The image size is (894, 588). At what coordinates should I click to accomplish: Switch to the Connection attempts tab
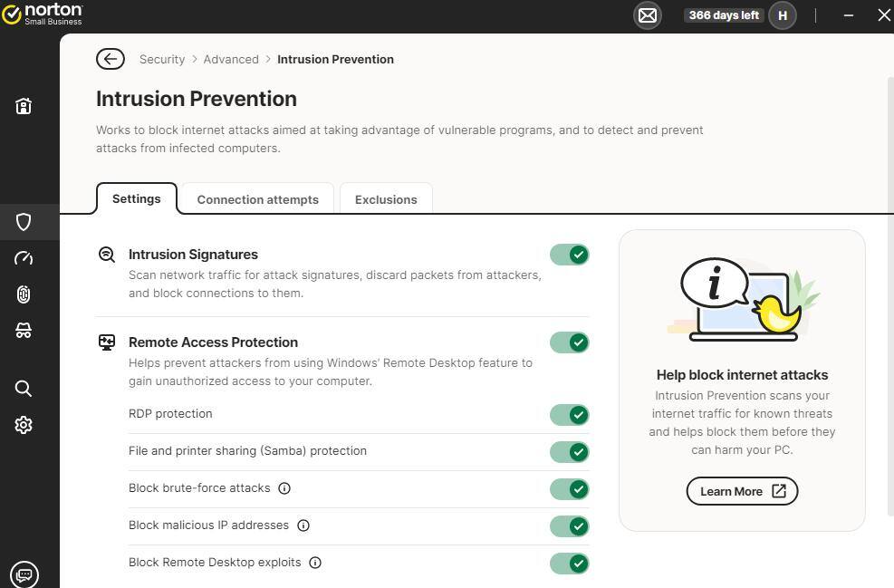click(x=257, y=199)
